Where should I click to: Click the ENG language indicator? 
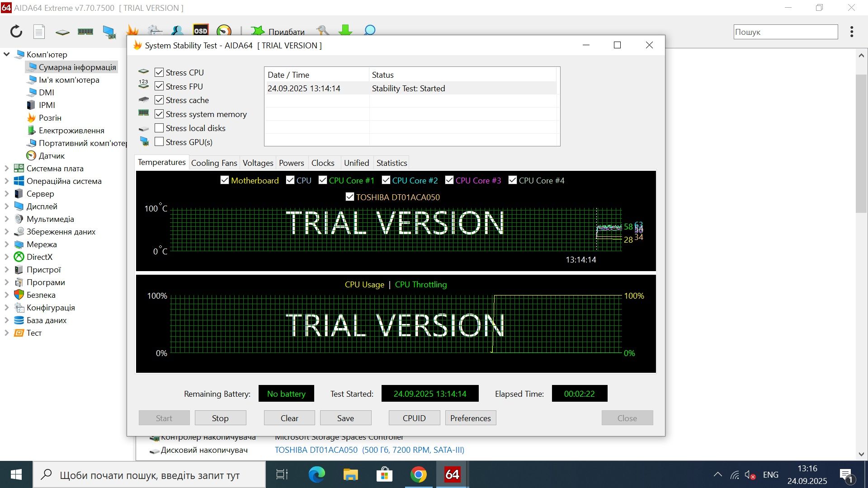click(770, 474)
